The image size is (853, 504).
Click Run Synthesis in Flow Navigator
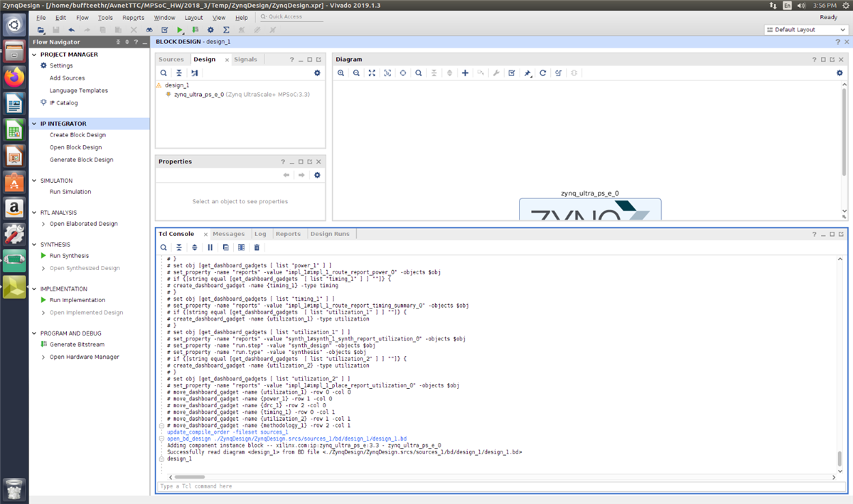pos(69,256)
